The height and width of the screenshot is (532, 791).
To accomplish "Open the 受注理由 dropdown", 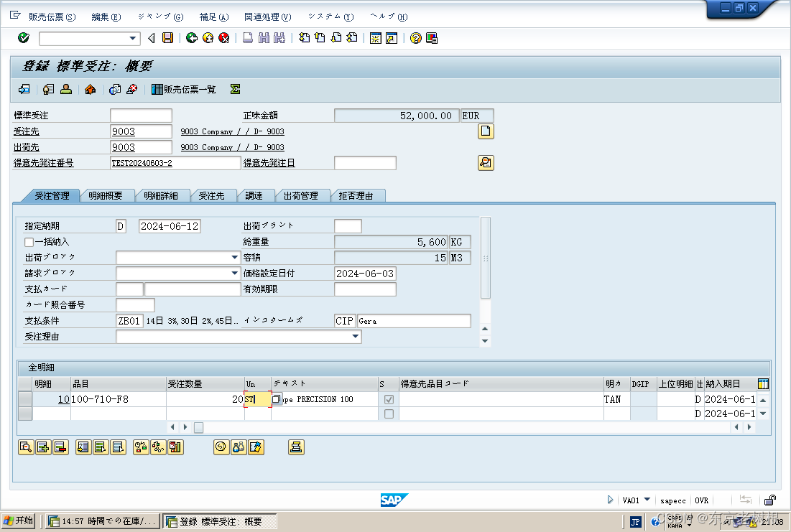I will (x=356, y=336).
